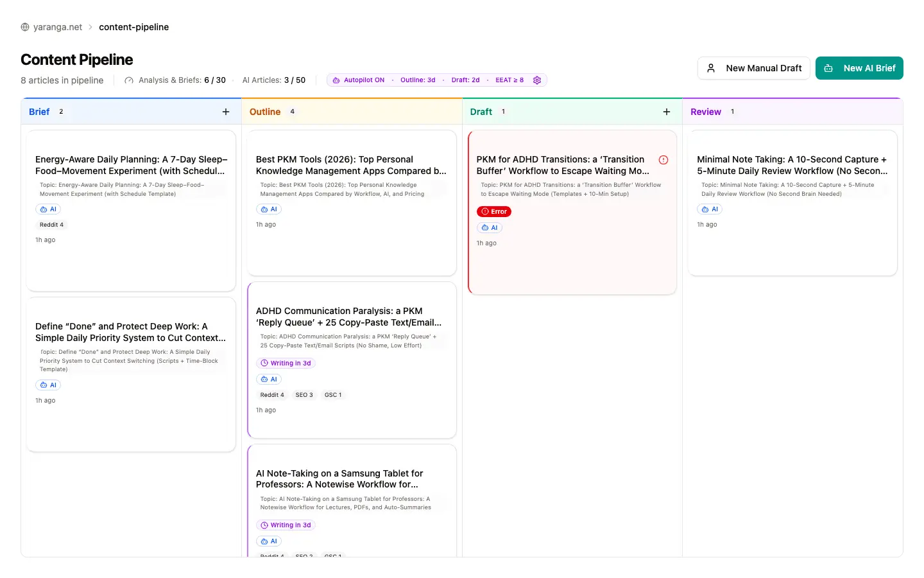Click the gauge icon beside Analysis & Briefs
The height and width of the screenshot is (578, 924).
point(129,80)
